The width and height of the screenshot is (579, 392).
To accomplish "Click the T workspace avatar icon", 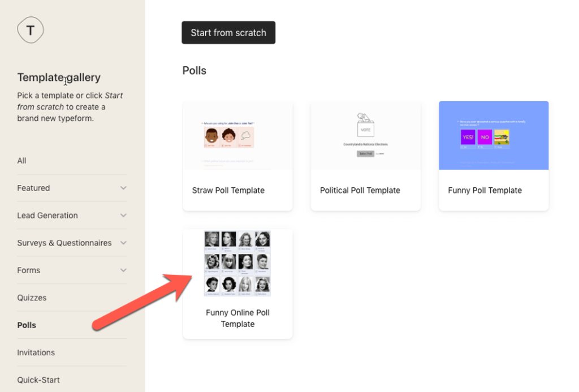I will tap(31, 30).
